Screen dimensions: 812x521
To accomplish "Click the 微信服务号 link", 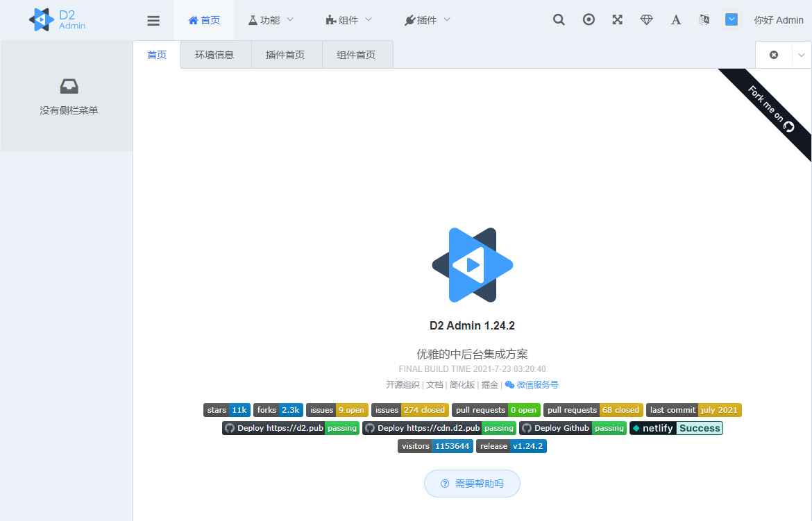I will (532, 385).
